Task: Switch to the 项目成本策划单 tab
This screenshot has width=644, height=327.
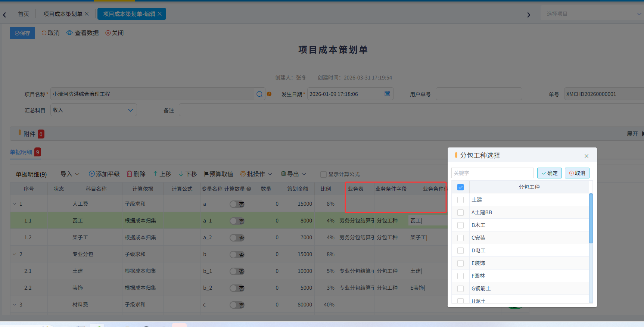Action: tap(63, 14)
